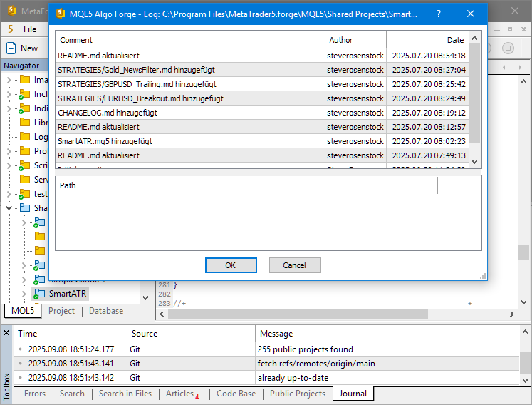Sort log by Author column header
The image size is (532, 405).
coord(355,40)
